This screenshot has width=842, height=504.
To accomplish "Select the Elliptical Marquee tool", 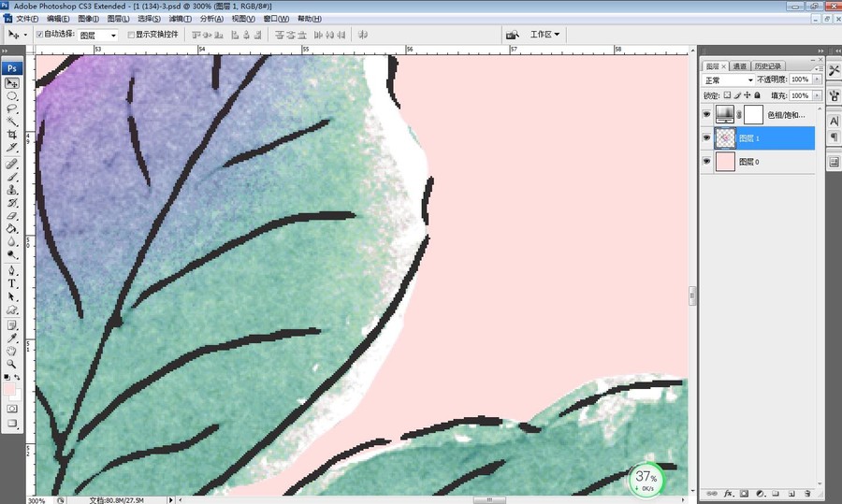I will [x=12, y=96].
